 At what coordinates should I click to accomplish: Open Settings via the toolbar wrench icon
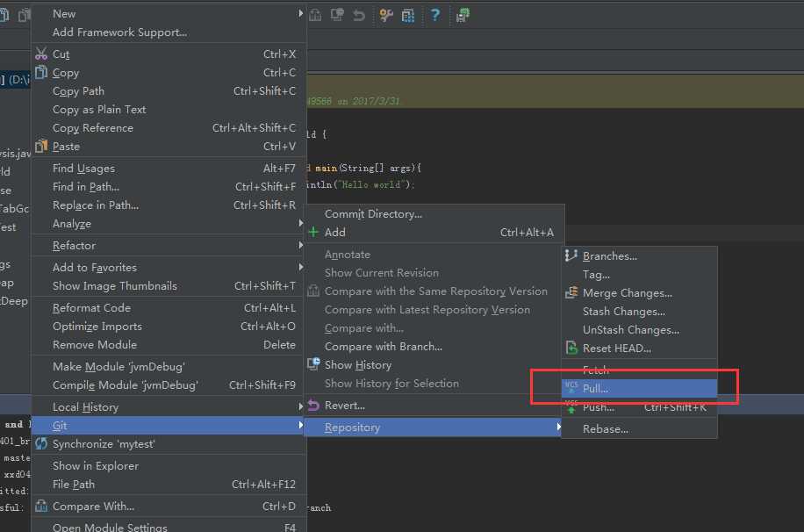pyautogui.click(x=386, y=16)
